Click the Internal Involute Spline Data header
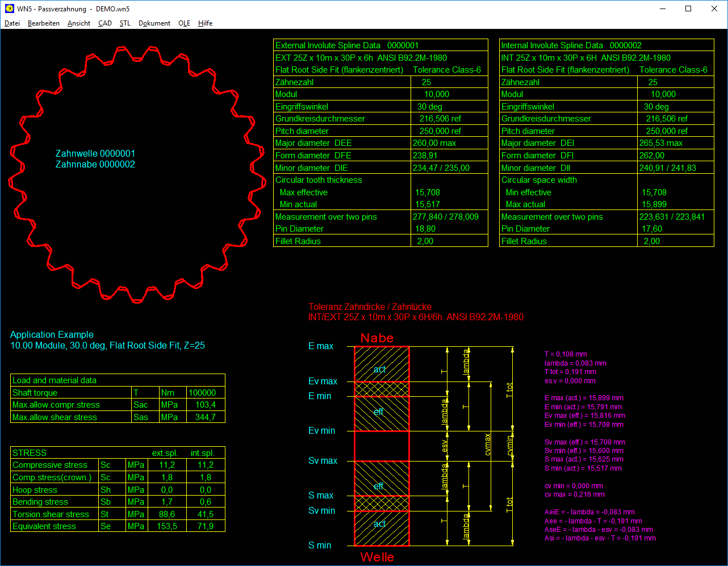Viewport: 728px width, 566px height. 571,45
